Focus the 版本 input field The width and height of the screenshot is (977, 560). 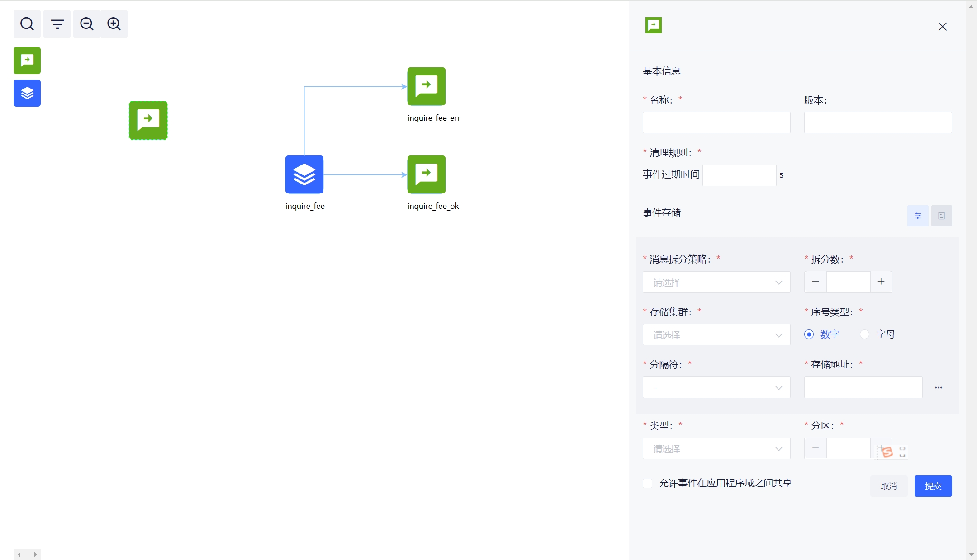878,122
